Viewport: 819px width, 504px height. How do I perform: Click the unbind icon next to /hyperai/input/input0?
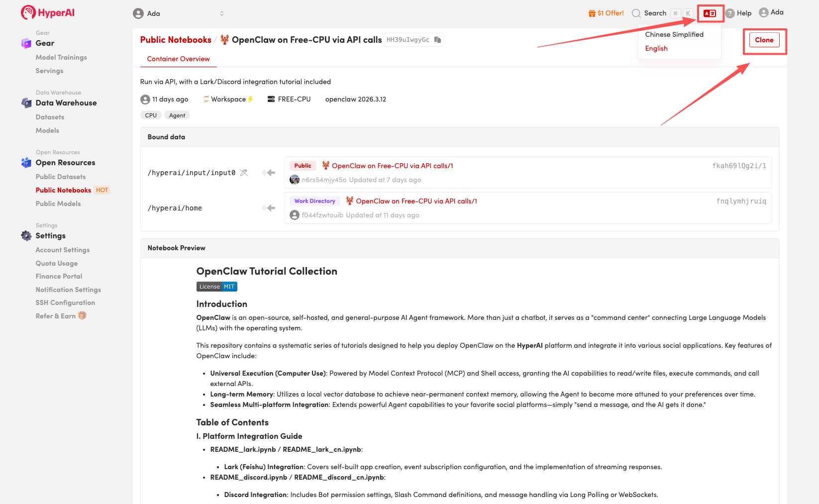click(244, 173)
